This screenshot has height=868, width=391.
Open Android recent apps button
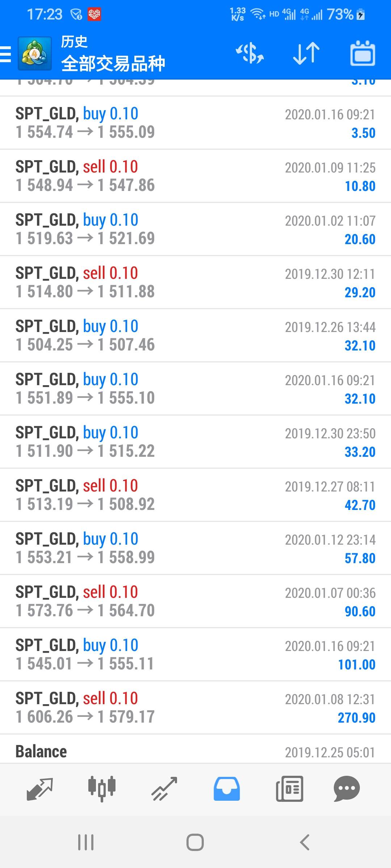tap(86, 842)
